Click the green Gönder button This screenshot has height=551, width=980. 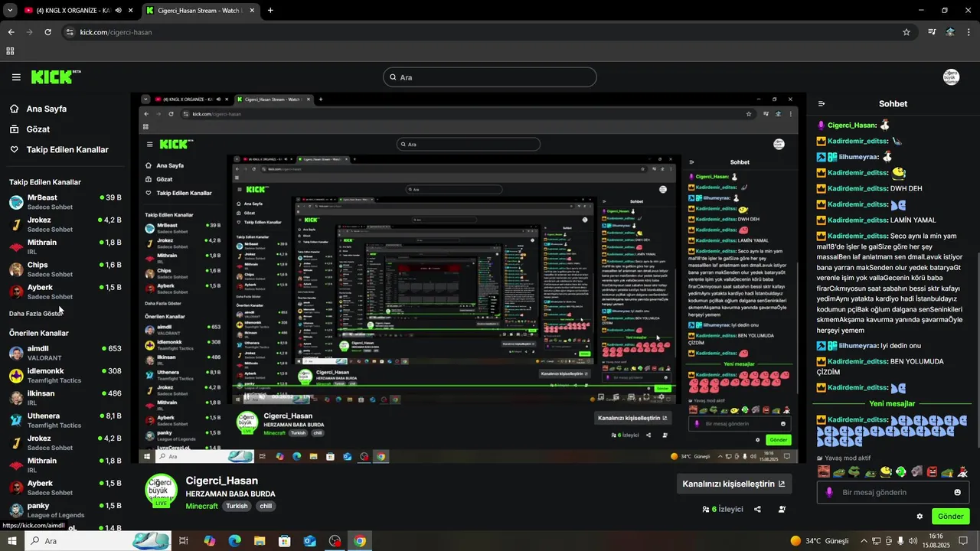tap(950, 517)
